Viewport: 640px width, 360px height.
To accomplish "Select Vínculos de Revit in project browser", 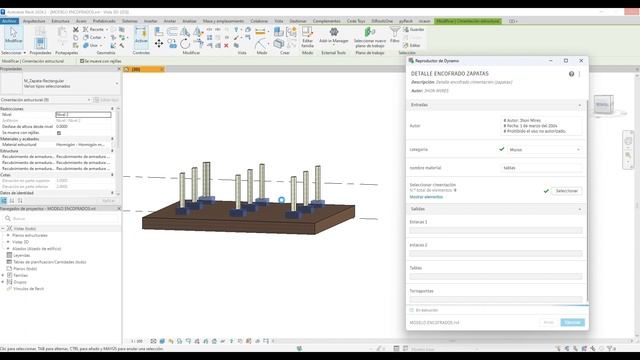I will [x=28, y=289].
